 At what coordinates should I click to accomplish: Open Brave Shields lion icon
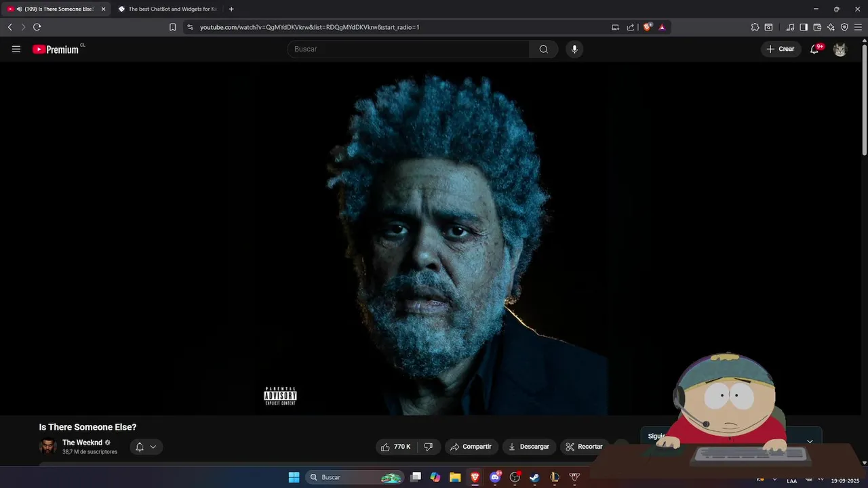tap(648, 27)
